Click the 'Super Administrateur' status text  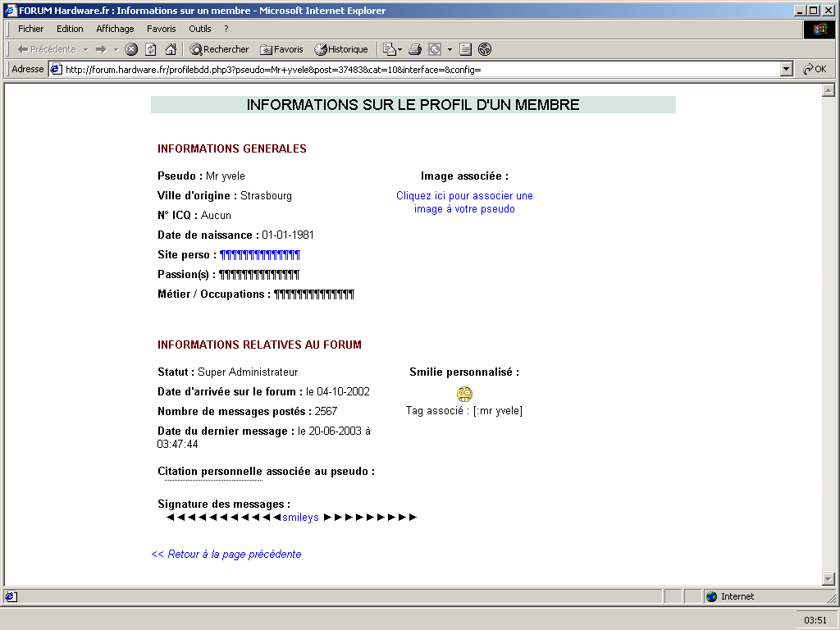click(x=248, y=372)
